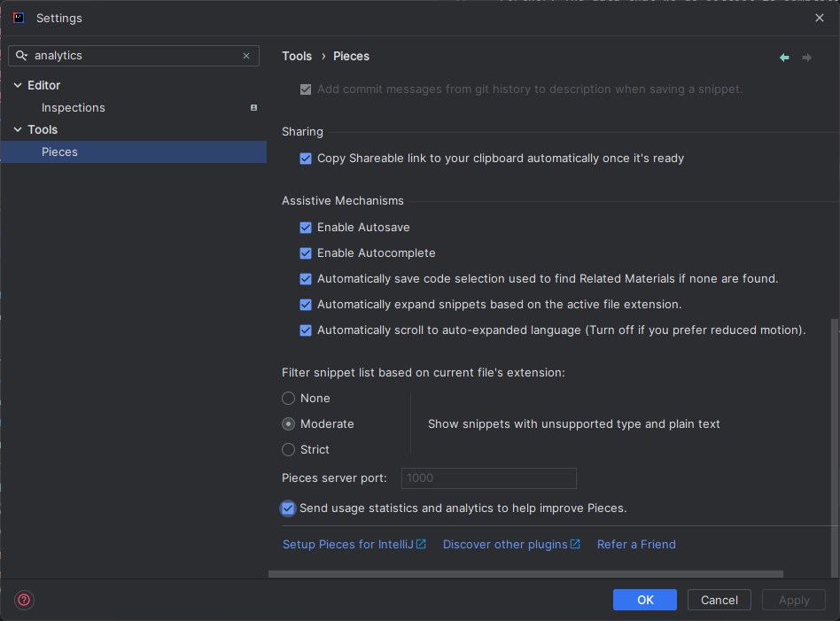840x621 pixels.
Task: Click the Inspections profile indicator icon
Action: point(253,108)
